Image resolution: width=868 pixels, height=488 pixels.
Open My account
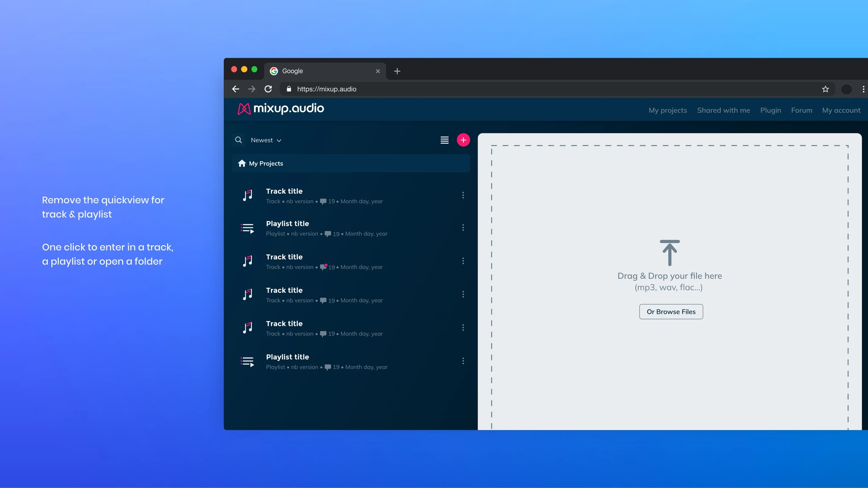[x=841, y=110]
